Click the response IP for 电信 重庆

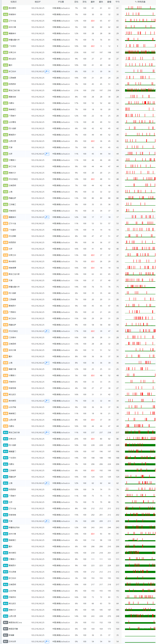pos(38,65)
